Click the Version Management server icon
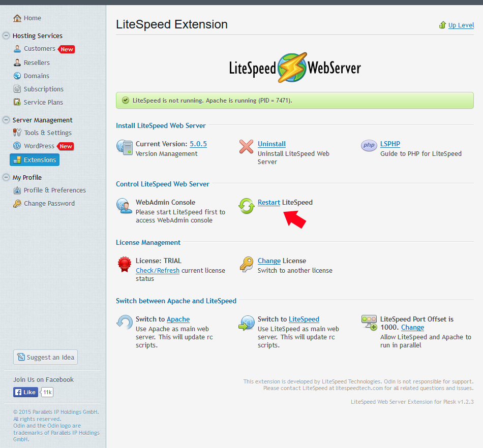 pyautogui.click(x=125, y=147)
